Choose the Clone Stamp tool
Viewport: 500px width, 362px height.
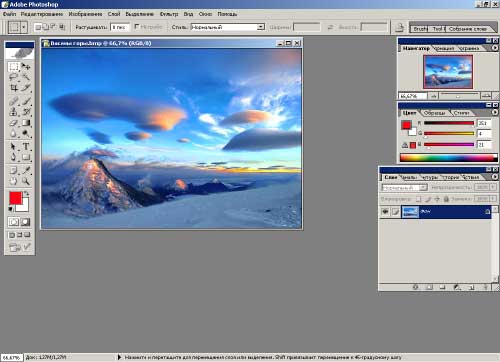pyautogui.click(x=14, y=112)
